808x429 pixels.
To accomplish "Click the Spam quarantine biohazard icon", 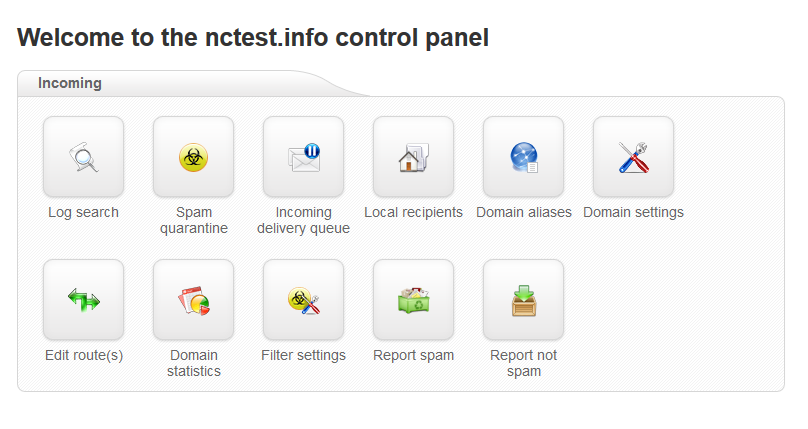I will click(x=193, y=157).
